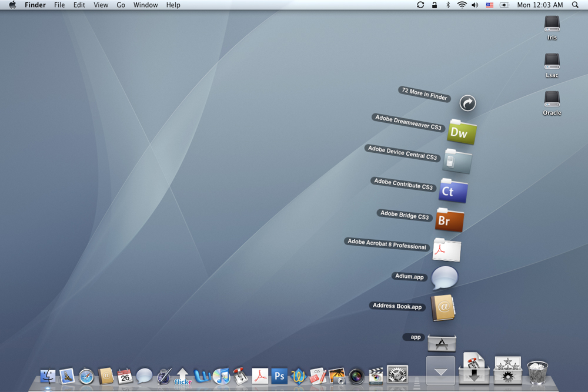Click '72 More in Finder' arrow
The height and width of the screenshot is (392, 588).
click(x=467, y=103)
